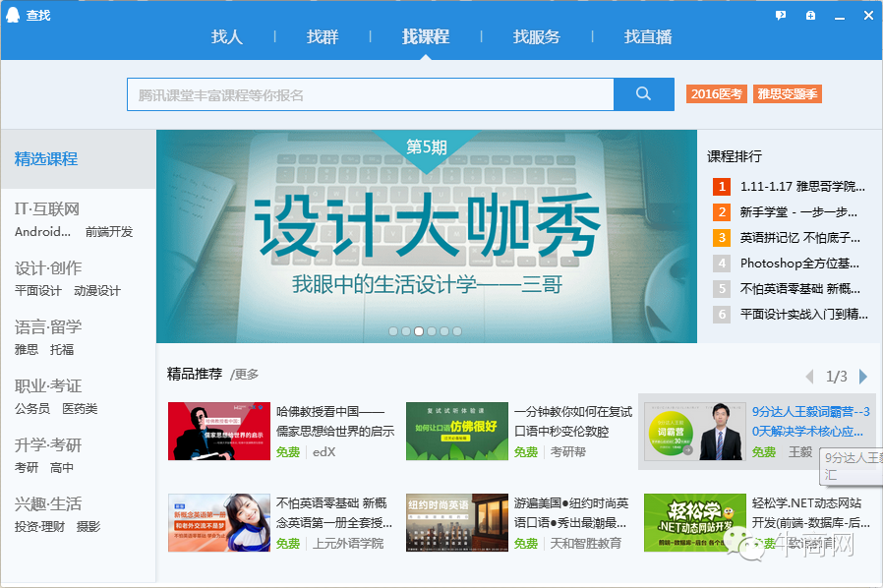
Task: Go to previous recommendations page arrow
Action: [x=810, y=377]
